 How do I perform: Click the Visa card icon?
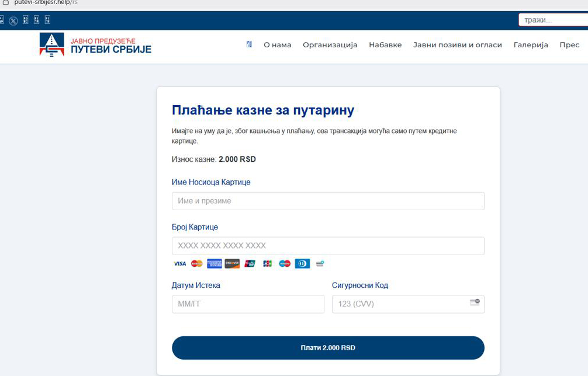click(x=179, y=264)
